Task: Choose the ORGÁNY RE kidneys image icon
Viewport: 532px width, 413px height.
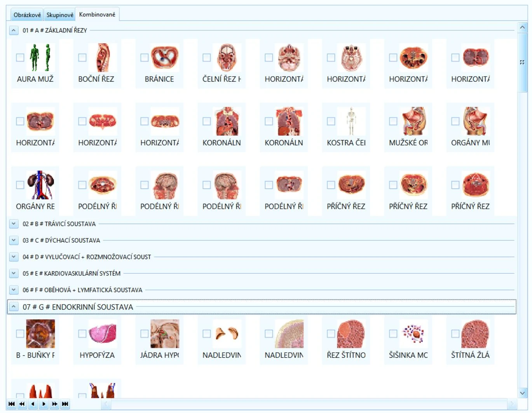Action: pyautogui.click(x=40, y=185)
